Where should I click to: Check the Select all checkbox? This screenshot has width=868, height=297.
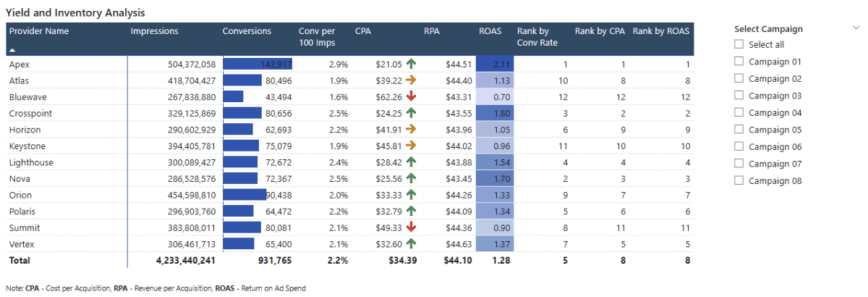(739, 45)
